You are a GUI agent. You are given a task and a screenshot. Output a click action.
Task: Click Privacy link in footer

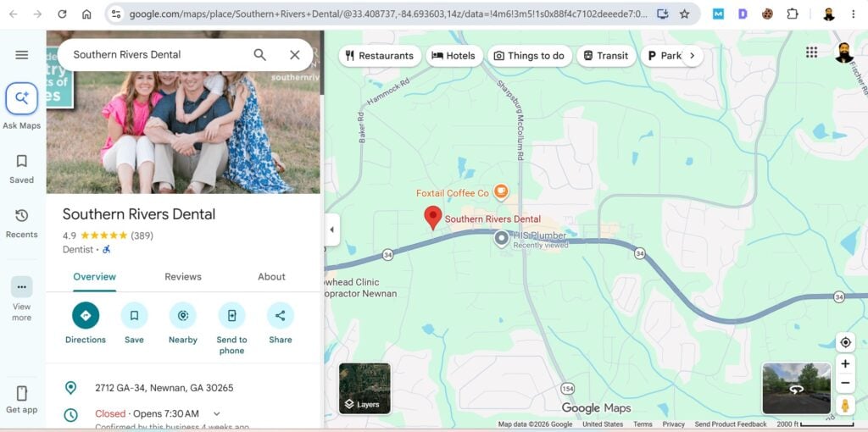tap(674, 424)
